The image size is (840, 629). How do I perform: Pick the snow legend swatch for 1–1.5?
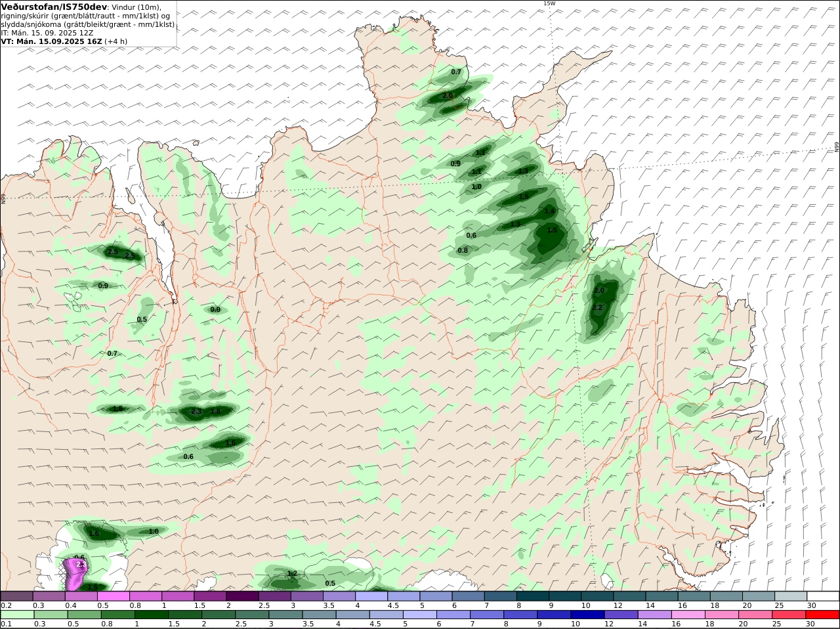[177, 596]
